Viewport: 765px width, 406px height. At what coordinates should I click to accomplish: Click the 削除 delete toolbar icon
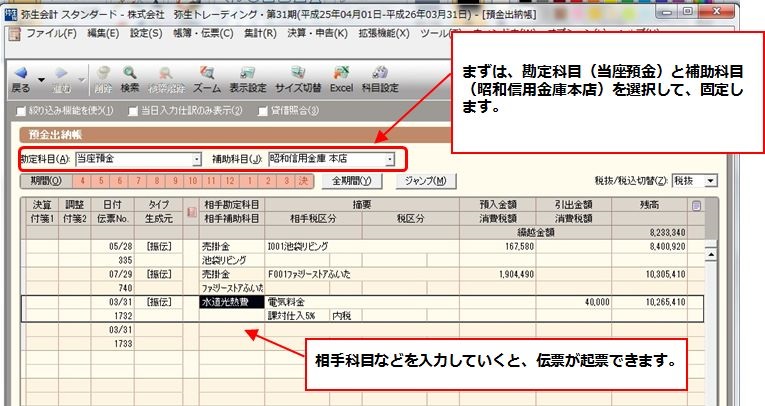(102, 73)
